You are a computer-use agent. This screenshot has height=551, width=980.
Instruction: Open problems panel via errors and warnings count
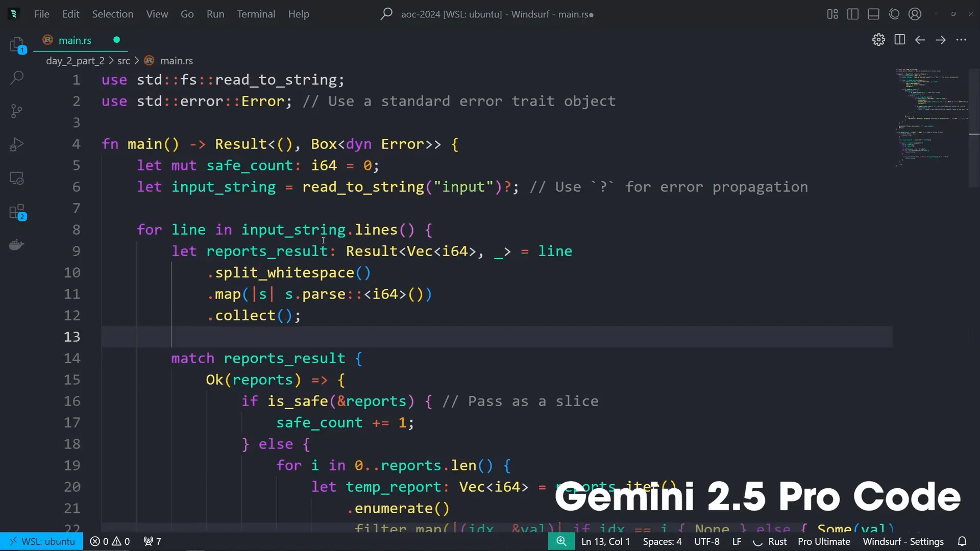pyautogui.click(x=110, y=541)
